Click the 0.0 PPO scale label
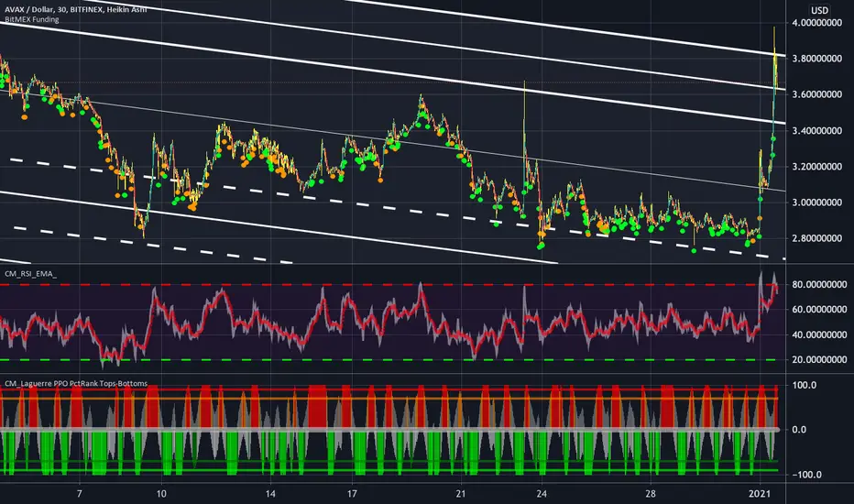The image size is (854, 504). (x=799, y=430)
